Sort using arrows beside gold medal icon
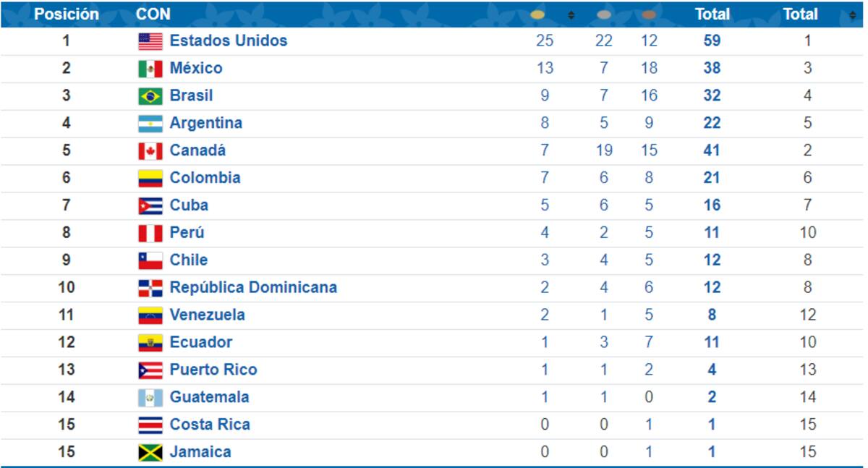Viewport: 868px width, 468px height. (571, 14)
